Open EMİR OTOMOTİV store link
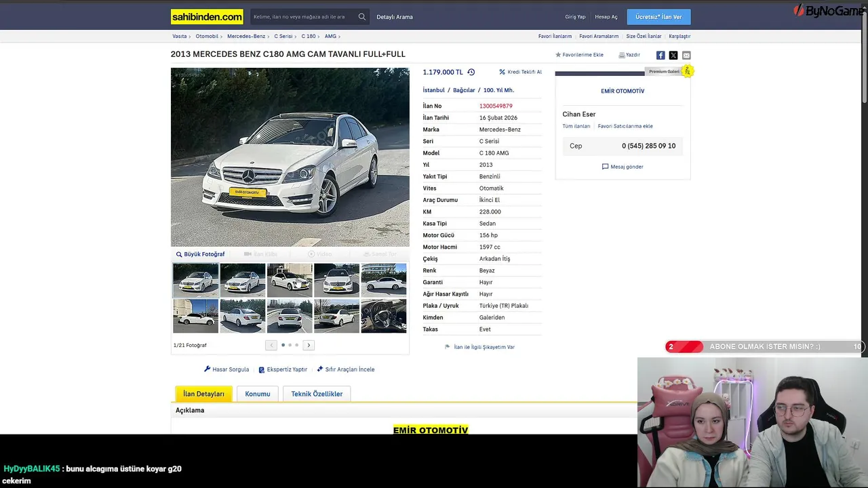The image size is (868, 488). 623,91
